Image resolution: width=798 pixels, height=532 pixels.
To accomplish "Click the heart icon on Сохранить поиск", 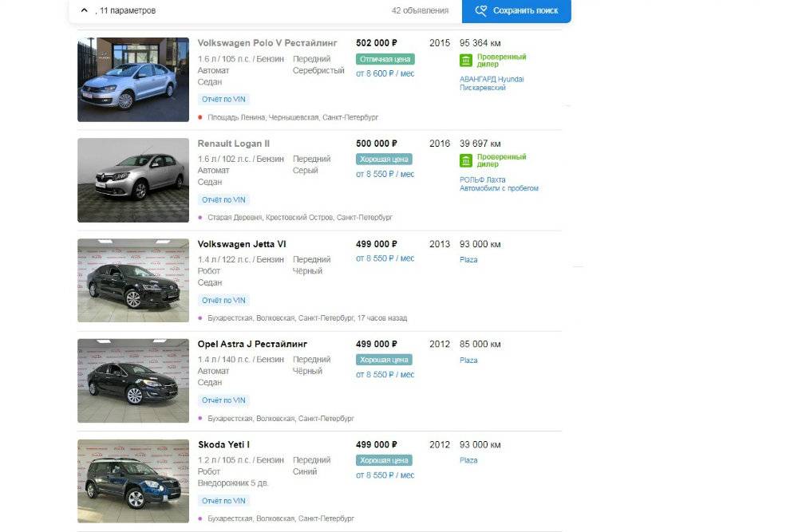I will 481,10.
